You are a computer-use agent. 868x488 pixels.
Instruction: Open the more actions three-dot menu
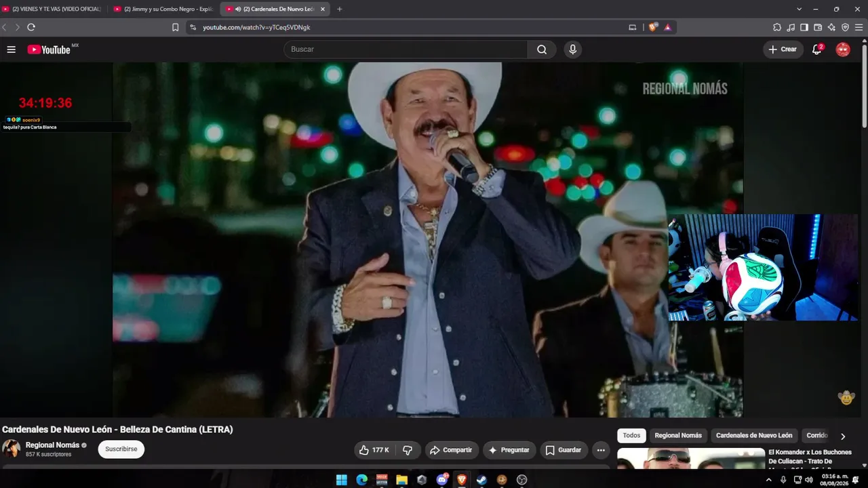[x=601, y=450]
